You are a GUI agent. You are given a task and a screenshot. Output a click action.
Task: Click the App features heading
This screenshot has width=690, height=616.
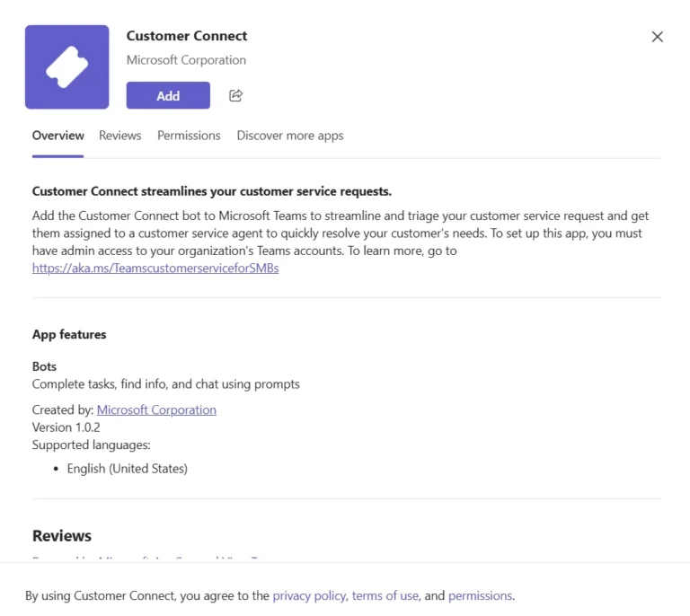[69, 334]
